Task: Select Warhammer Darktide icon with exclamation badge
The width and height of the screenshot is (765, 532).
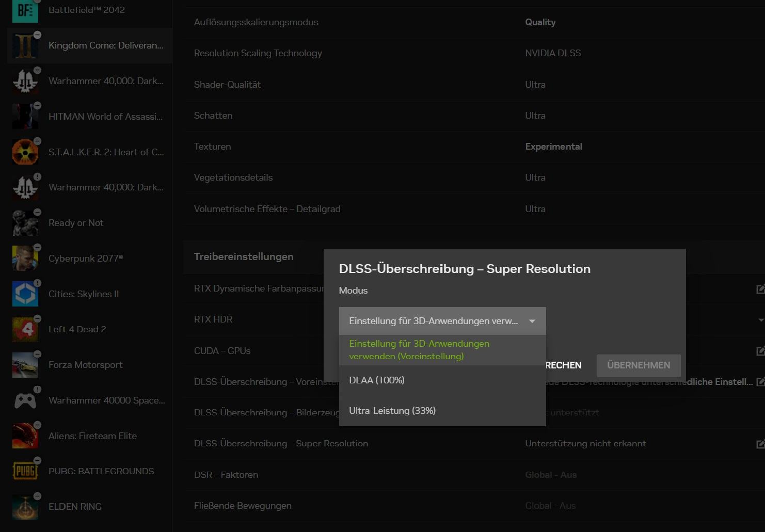Action: [x=25, y=187]
